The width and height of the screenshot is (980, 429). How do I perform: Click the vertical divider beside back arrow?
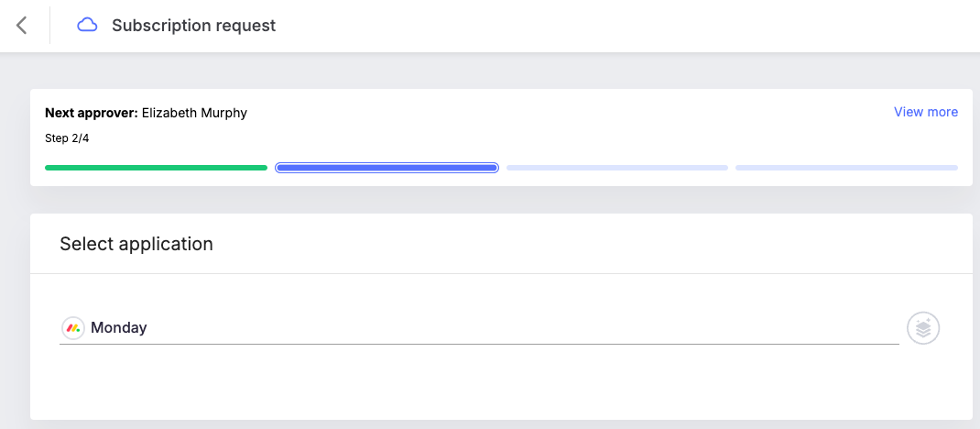tap(50, 26)
